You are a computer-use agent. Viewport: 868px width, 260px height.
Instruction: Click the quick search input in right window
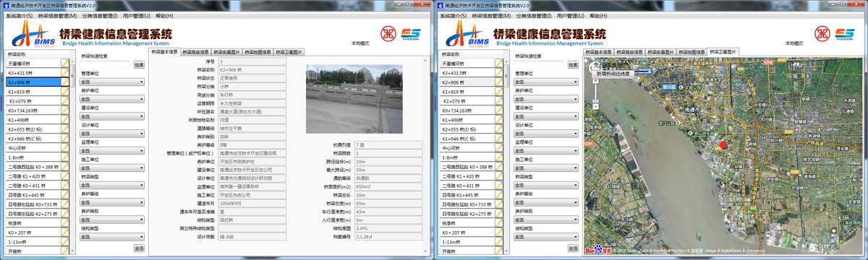pyautogui.click(x=539, y=64)
